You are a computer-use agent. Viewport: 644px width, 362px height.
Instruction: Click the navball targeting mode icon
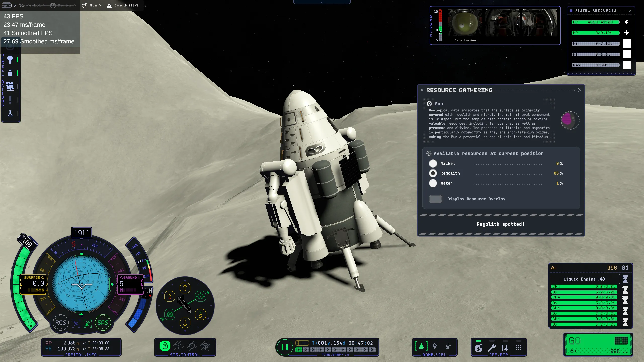[88, 324]
